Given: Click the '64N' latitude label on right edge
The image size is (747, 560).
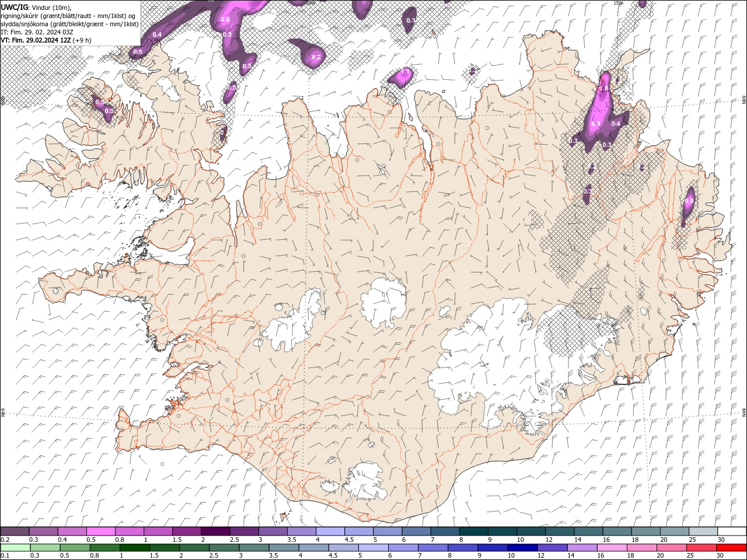Looking at the screenshot, I should coord(744,412).
